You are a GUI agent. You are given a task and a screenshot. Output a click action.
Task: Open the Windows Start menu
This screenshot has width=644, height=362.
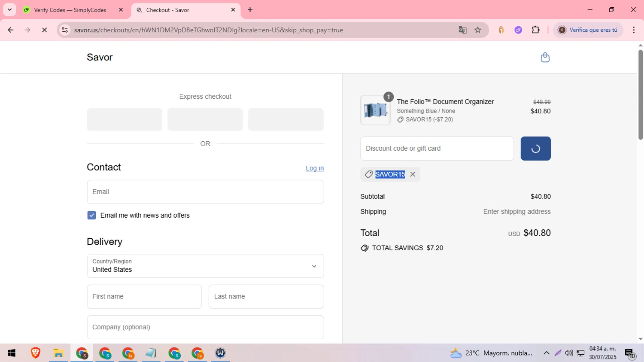click(x=12, y=353)
